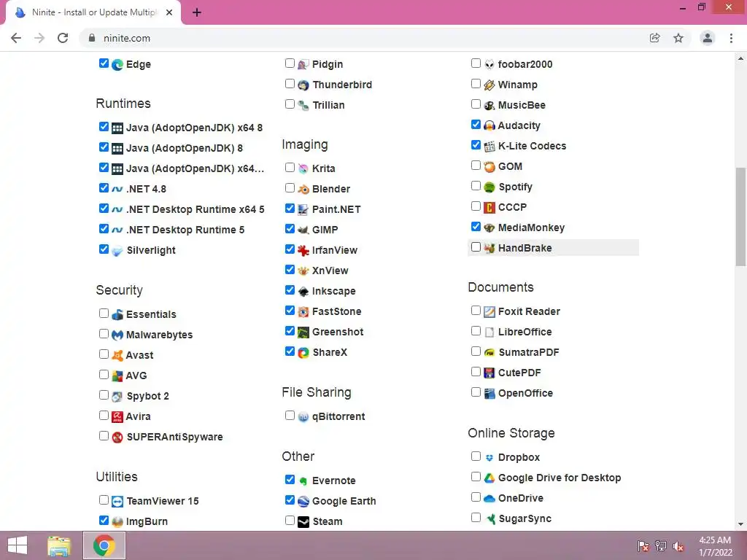
Task: Click the Google Earth icon
Action: point(303,501)
